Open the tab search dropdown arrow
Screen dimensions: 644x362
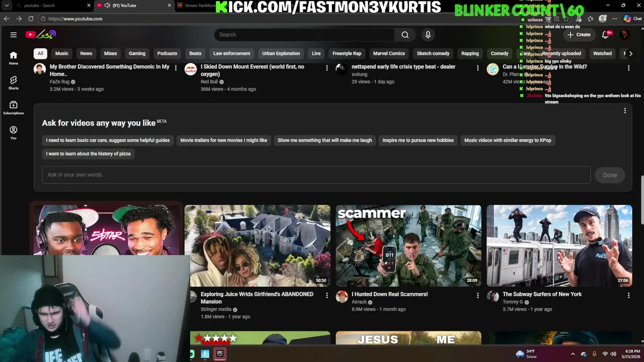click(7, 6)
